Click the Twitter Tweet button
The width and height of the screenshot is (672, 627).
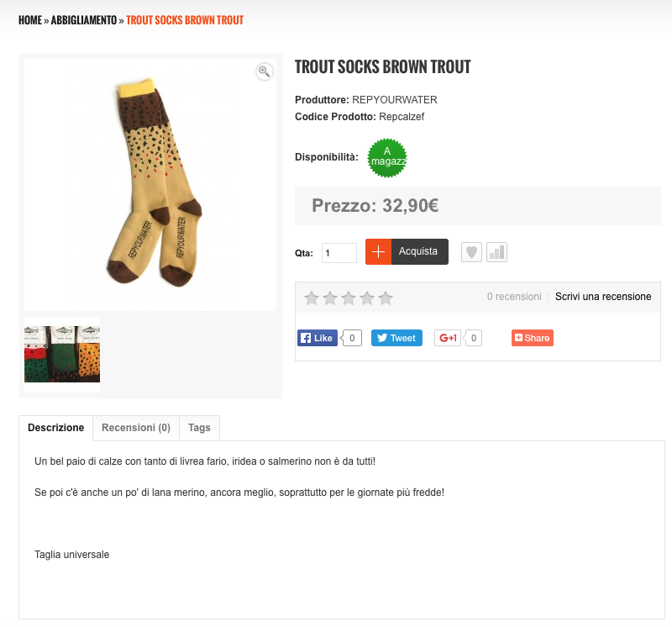(x=396, y=338)
